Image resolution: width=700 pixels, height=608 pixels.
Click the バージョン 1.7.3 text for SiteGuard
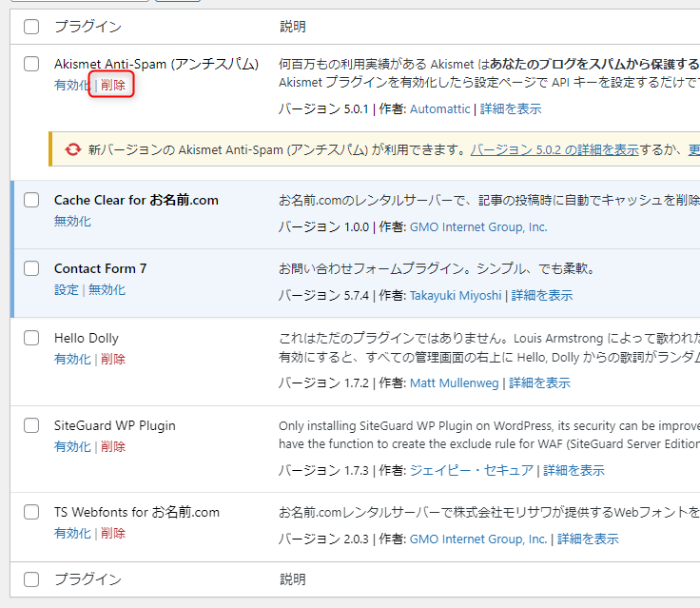pos(323,470)
